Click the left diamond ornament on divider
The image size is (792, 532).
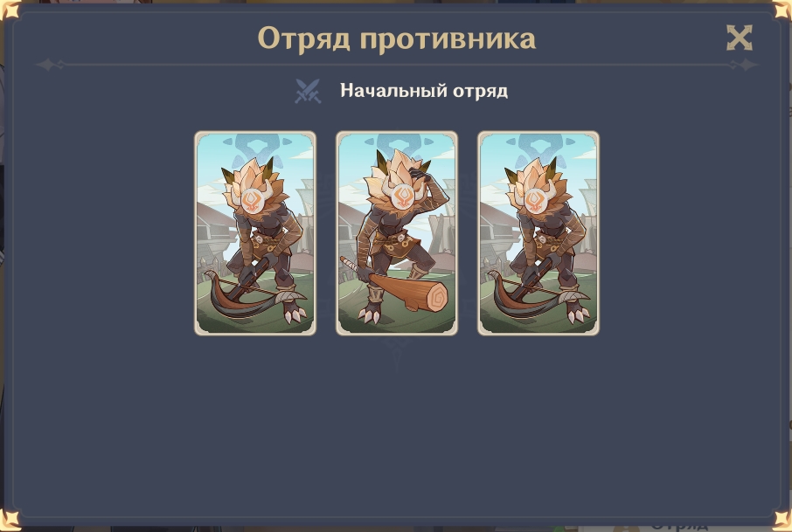pos(51,65)
